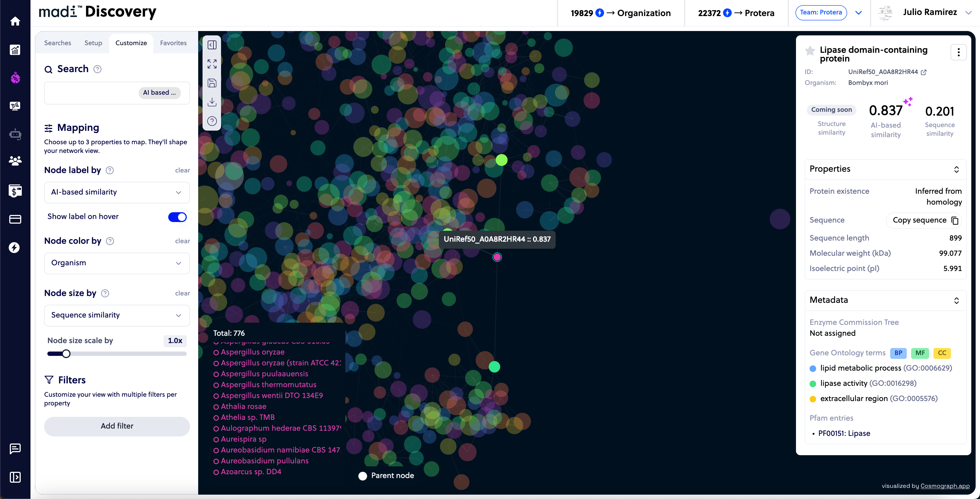Open Node label by AI-based similarity dropdown
Screen dimensions: 980x499
(x=117, y=192)
